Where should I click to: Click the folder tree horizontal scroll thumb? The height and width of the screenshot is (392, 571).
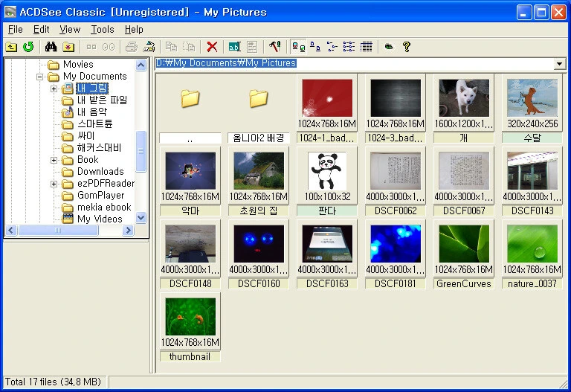pyautogui.click(x=58, y=231)
